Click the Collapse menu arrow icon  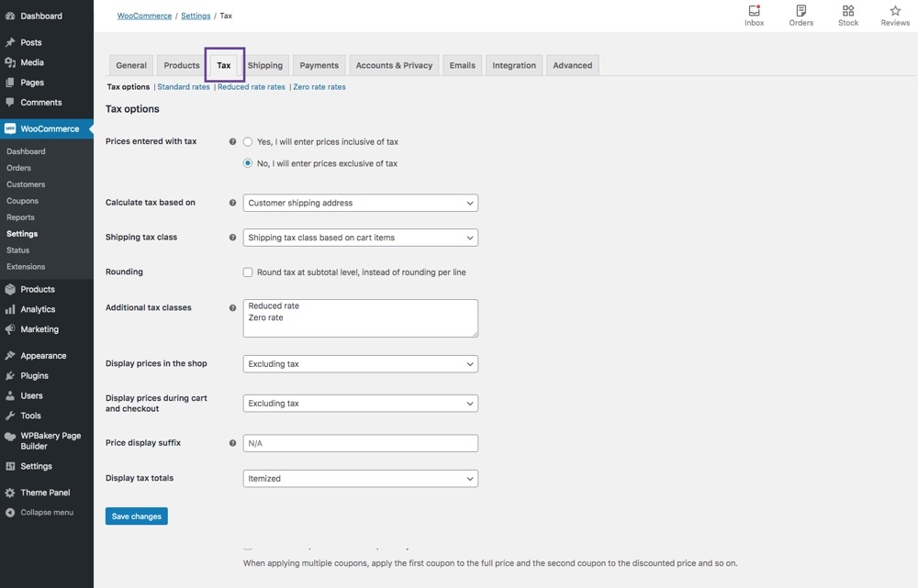click(10, 513)
